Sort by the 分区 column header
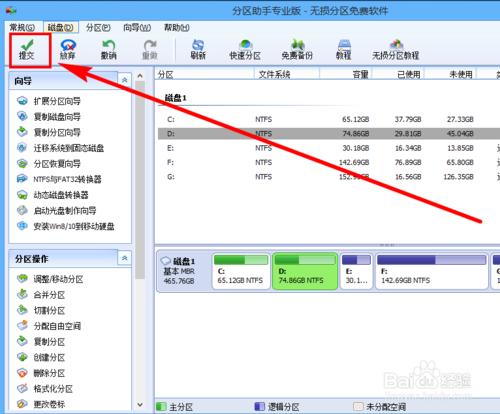This screenshot has width=500, height=414. click(204, 74)
